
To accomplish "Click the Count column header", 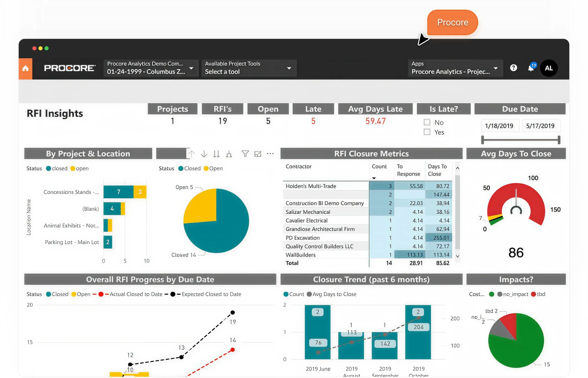I will (x=379, y=166).
